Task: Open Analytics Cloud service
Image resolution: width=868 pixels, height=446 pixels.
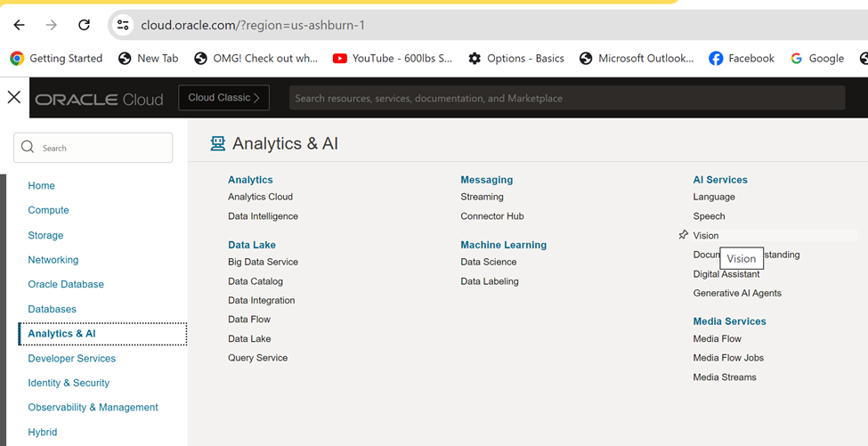Action: (x=260, y=197)
